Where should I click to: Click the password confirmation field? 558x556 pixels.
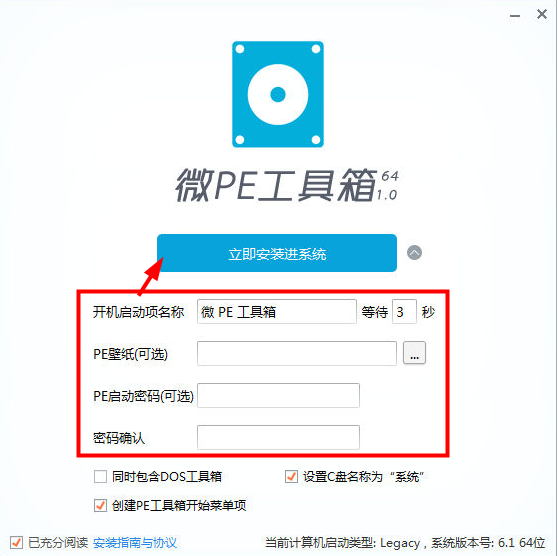(278, 437)
